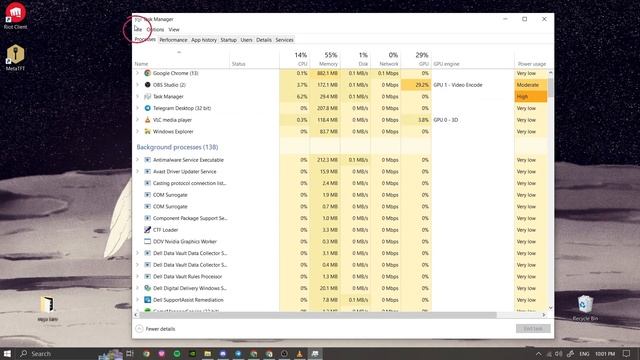This screenshot has height=360, width=640.
Task: Click the Google Chrome process icon
Action: tap(147, 73)
